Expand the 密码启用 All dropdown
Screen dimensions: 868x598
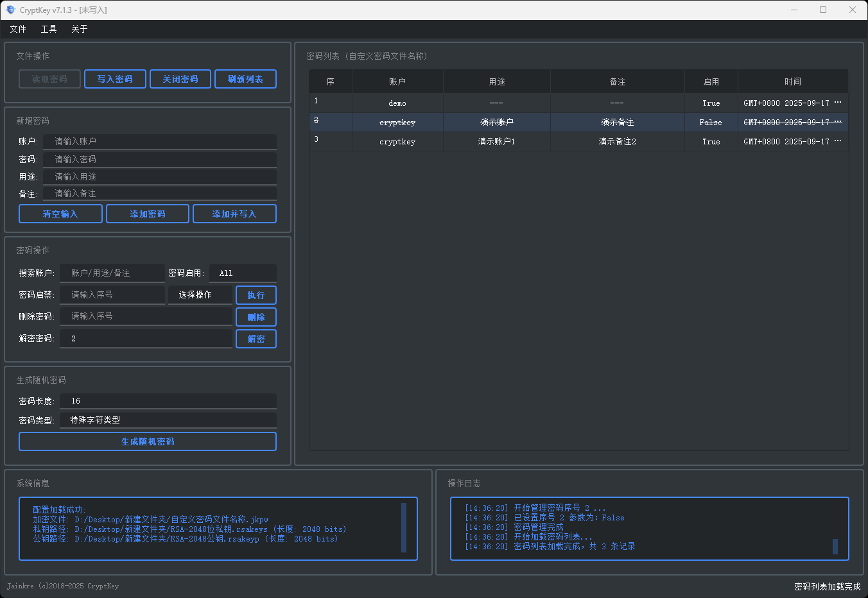[243, 273]
